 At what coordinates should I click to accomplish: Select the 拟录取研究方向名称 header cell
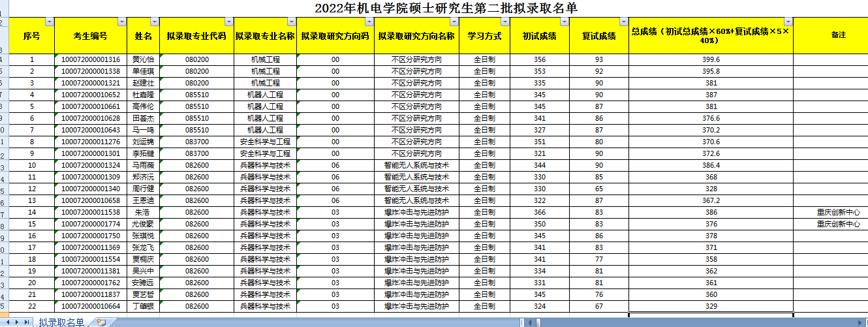416,35
